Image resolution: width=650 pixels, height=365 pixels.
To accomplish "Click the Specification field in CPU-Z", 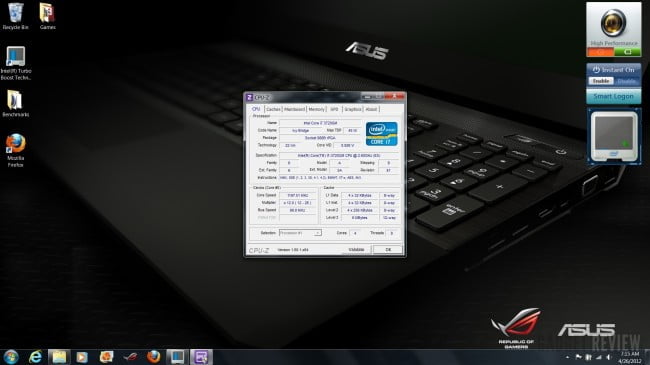I will tap(339, 156).
